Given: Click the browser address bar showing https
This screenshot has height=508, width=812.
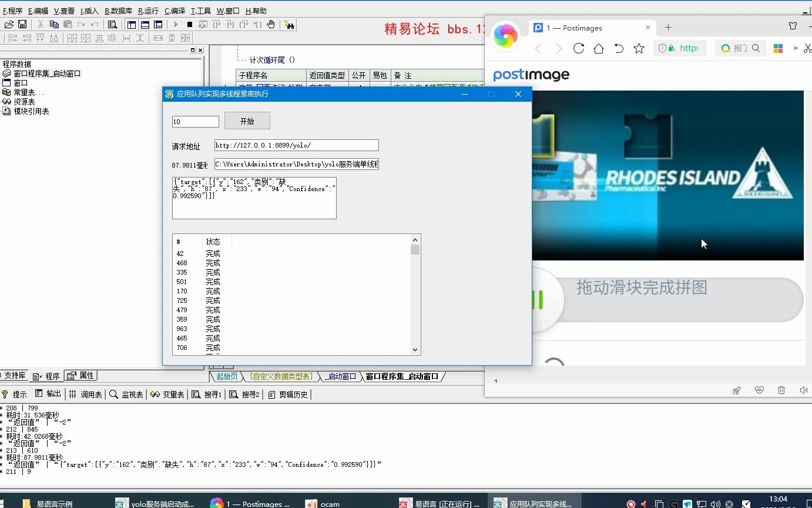Looking at the screenshot, I should (x=681, y=48).
